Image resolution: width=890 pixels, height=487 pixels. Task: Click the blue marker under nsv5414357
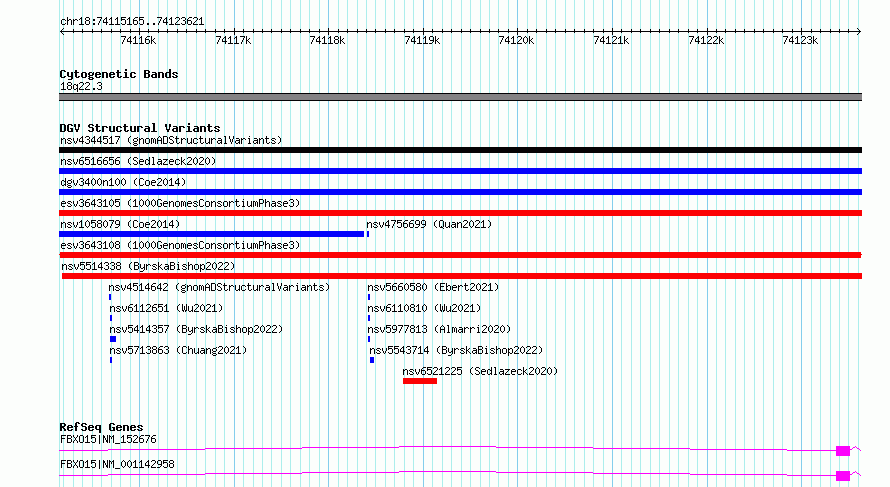(113, 339)
